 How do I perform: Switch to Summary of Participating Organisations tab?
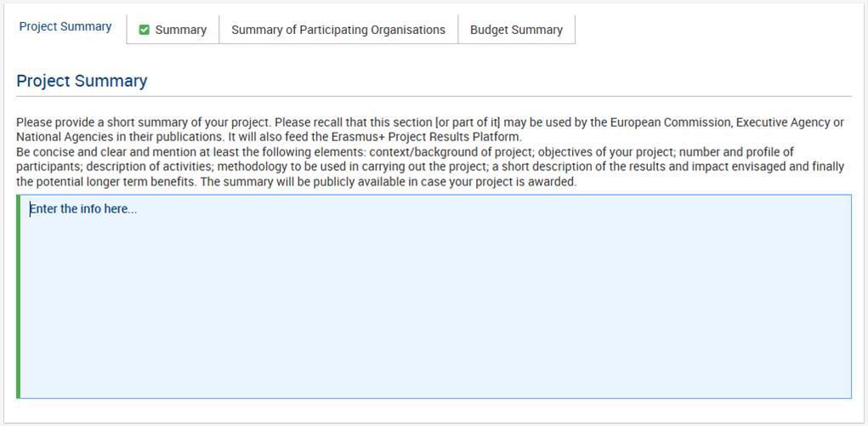(338, 30)
